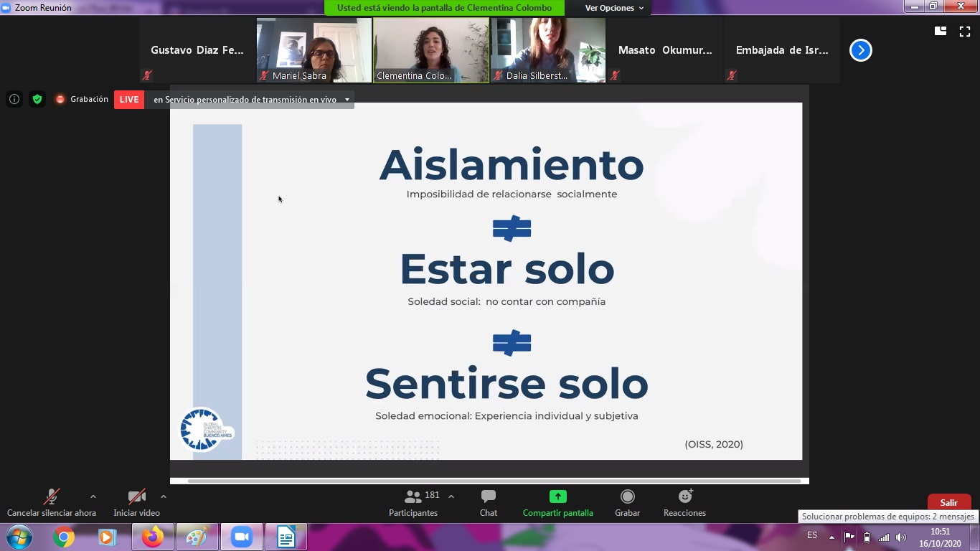The width and height of the screenshot is (980, 551).
Task: Switch to Zoom taskbar icon
Action: click(242, 537)
